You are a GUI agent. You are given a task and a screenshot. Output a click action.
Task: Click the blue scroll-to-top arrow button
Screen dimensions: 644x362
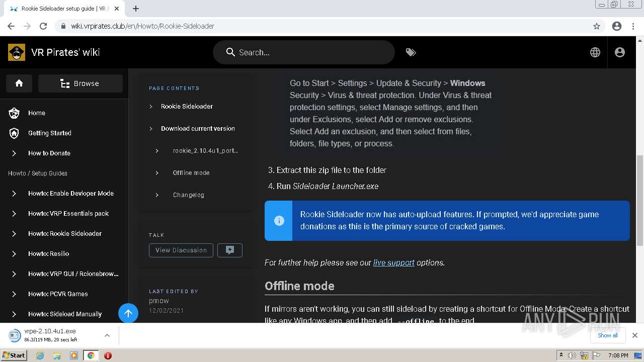point(128,314)
